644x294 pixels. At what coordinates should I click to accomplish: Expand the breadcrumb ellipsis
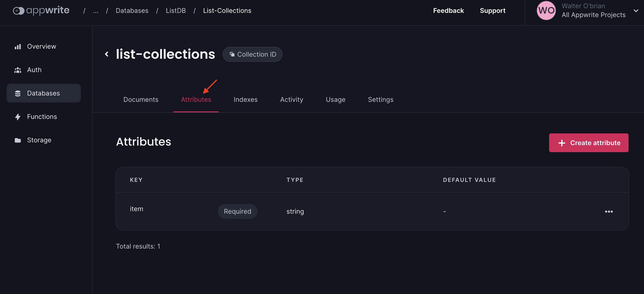tap(95, 11)
